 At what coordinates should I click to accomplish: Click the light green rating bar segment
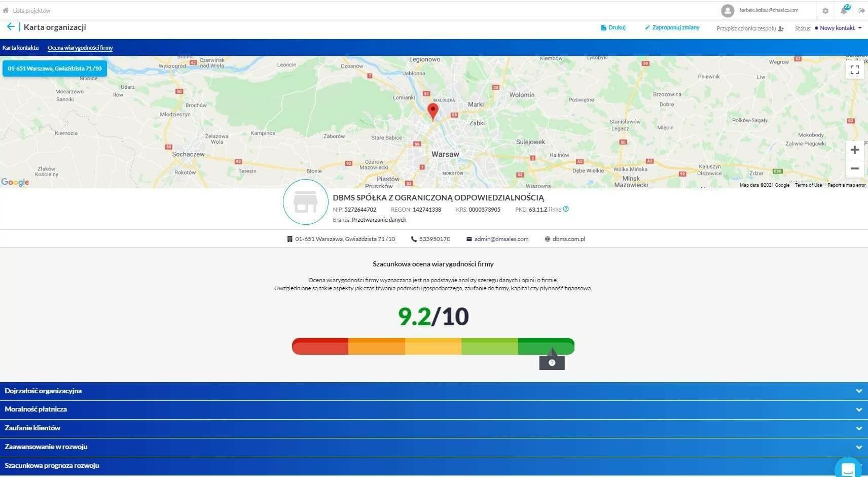(490, 347)
